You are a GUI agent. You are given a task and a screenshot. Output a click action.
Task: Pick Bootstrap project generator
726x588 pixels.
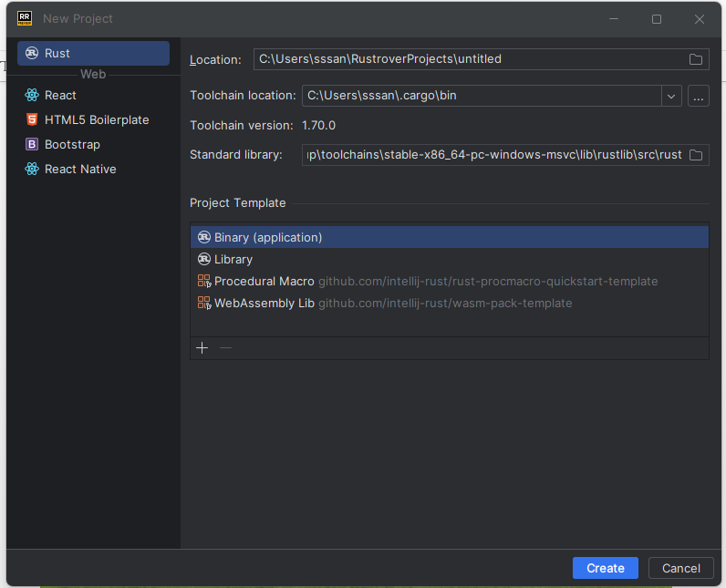click(x=72, y=144)
